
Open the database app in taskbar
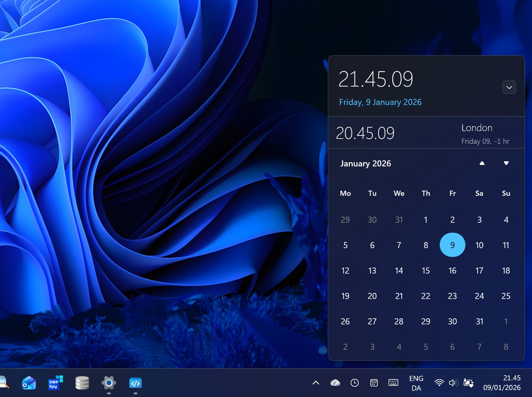[x=82, y=383]
